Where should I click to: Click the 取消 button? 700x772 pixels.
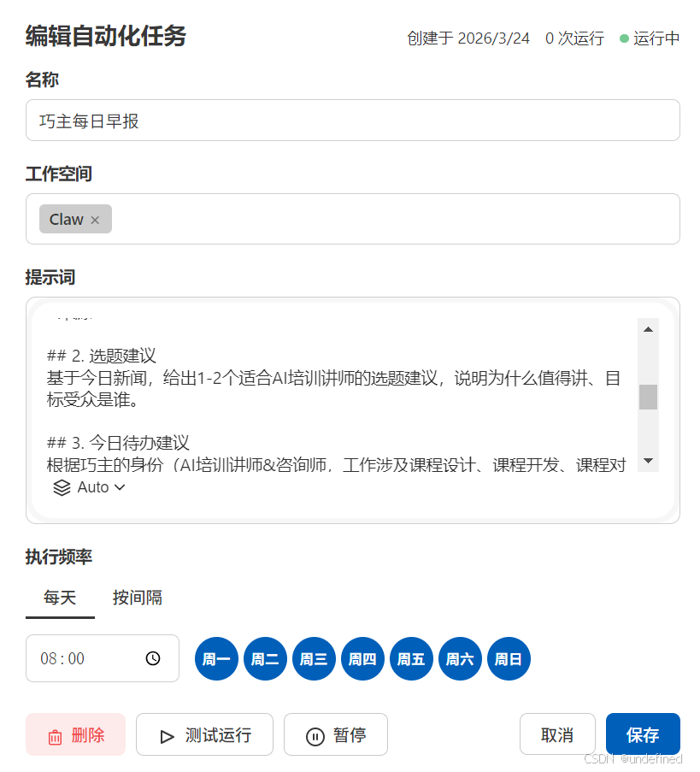[x=557, y=734]
